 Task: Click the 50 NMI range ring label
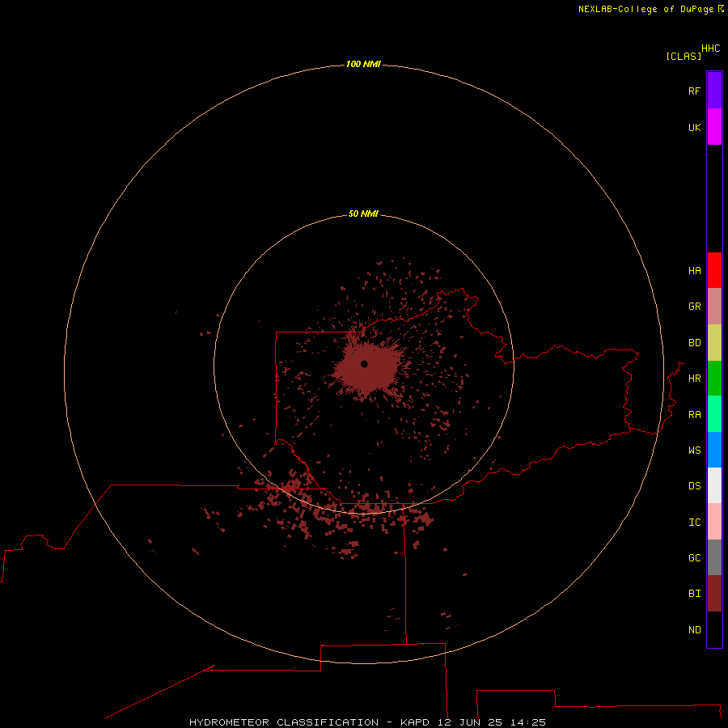(363, 214)
